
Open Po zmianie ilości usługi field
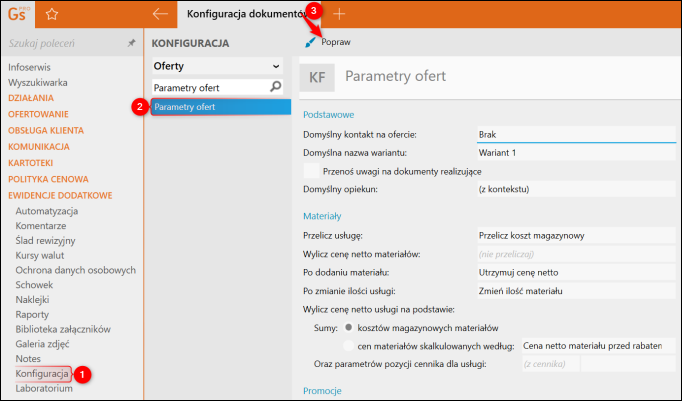point(576,291)
